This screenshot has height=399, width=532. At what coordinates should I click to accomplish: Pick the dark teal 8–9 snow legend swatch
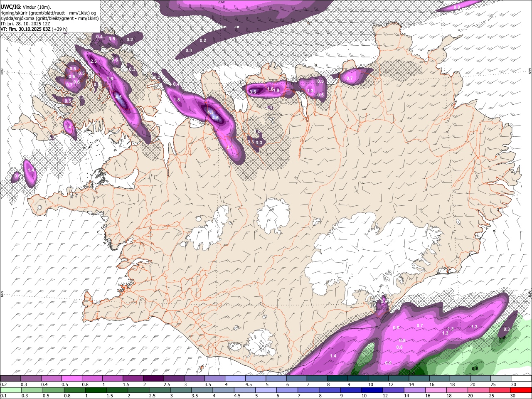337,378
